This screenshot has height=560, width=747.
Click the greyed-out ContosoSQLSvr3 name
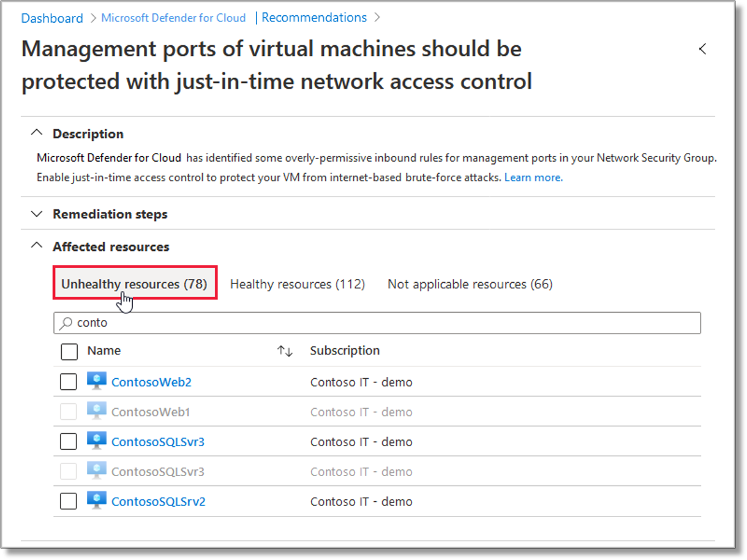tap(158, 472)
